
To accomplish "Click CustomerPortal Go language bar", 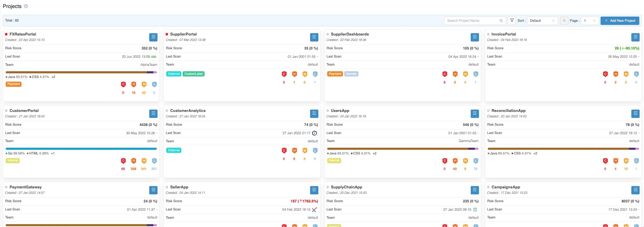I will [x=81, y=149].
